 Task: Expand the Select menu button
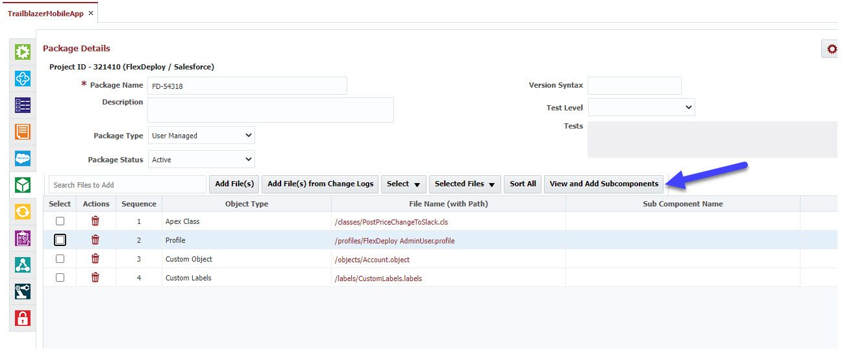pos(403,184)
